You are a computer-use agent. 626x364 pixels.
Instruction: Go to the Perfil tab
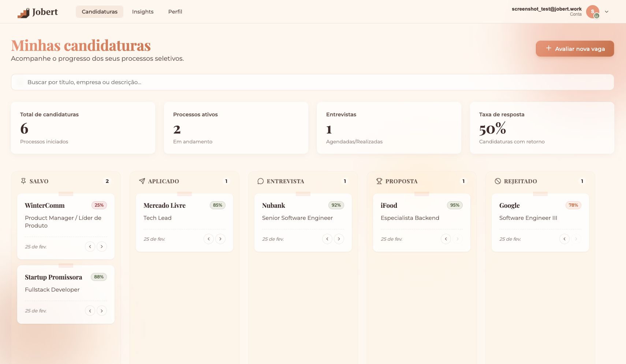175,12
